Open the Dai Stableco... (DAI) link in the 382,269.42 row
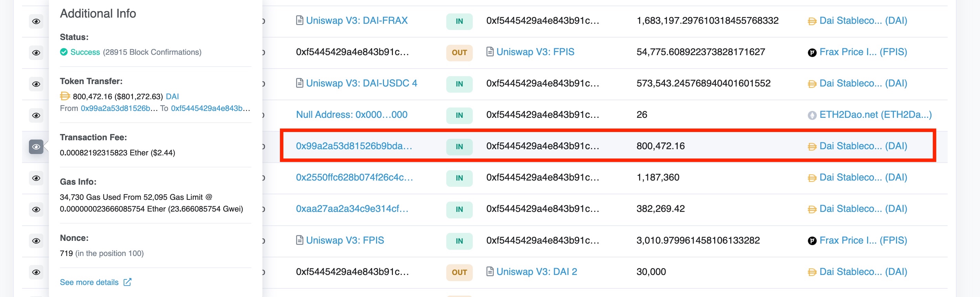Image resolution: width=980 pixels, height=297 pixels. (x=863, y=209)
